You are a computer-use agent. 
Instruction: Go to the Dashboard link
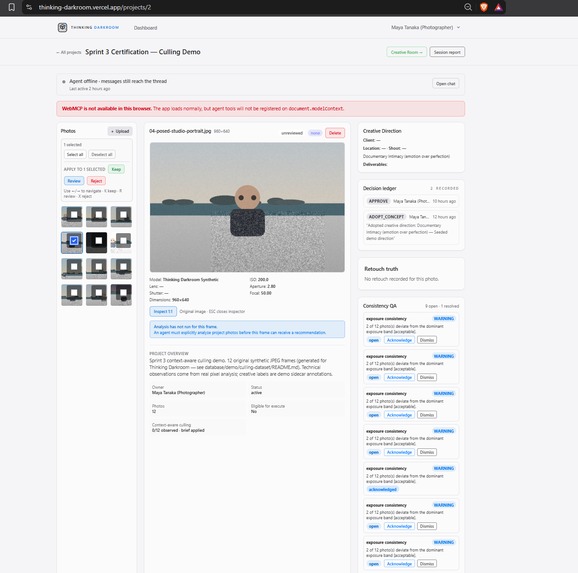pos(145,28)
